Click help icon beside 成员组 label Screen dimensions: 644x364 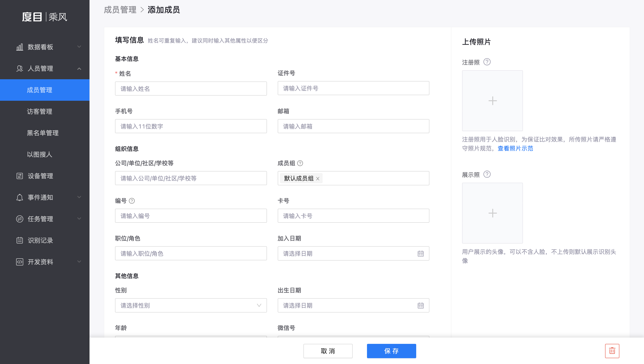click(x=300, y=163)
